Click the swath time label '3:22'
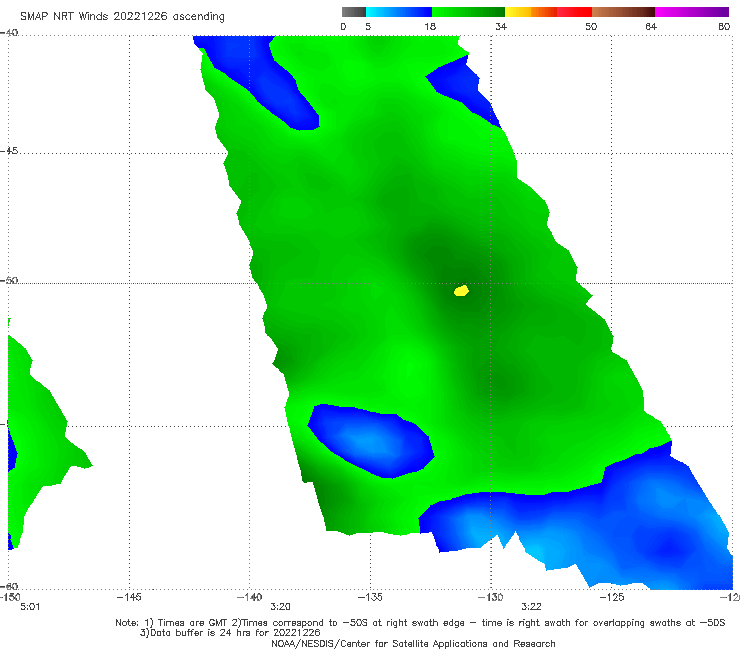The height and width of the screenshot is (650, 740). 531,607
